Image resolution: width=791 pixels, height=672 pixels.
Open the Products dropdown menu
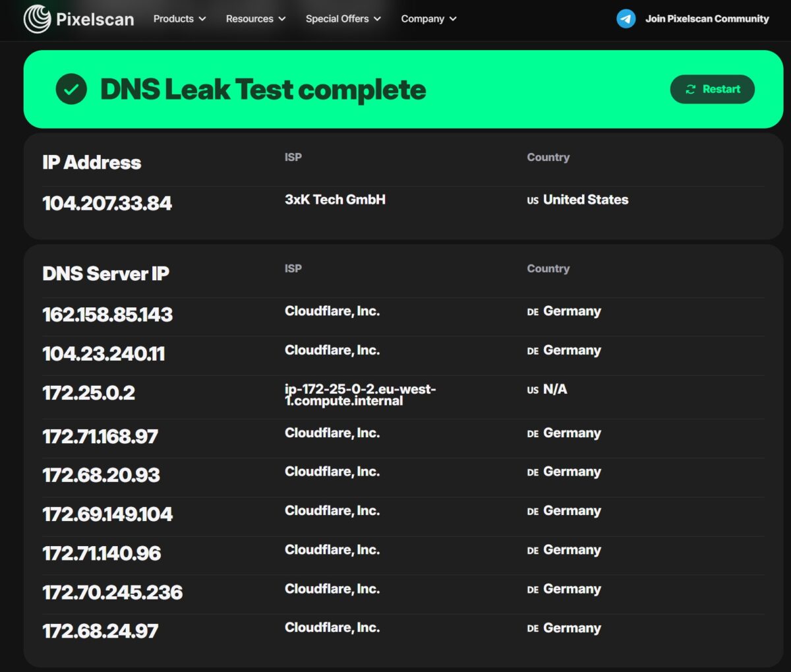(x=179, y=18)
